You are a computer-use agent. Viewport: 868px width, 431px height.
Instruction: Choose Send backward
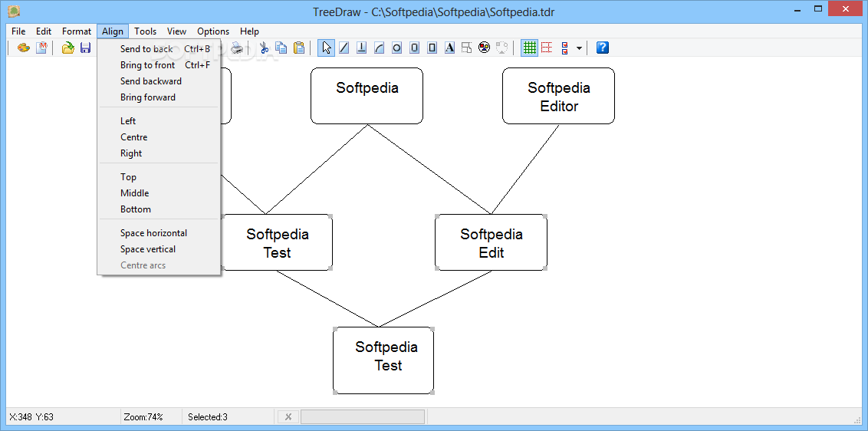[x=159, y=81]
